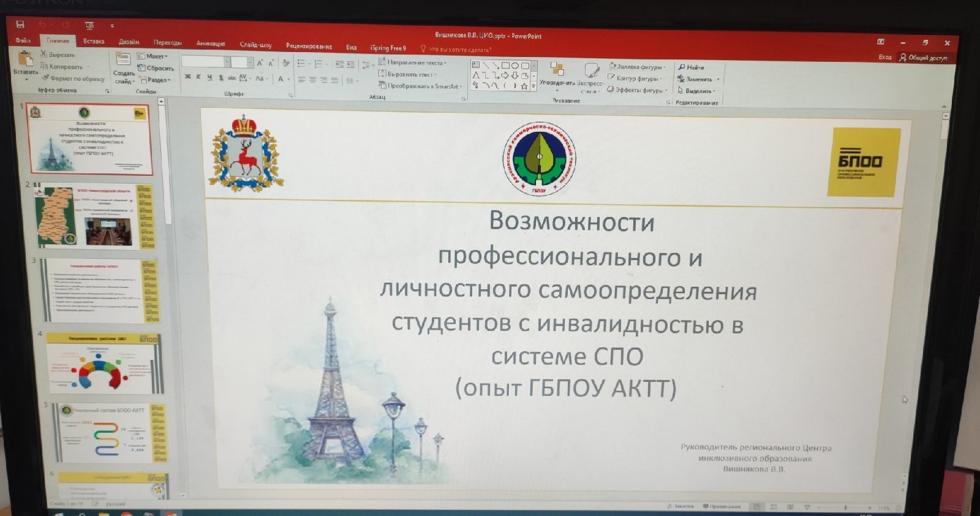Toggle Bold (Ж) formatting
980x516 pixels.
pos(187,77)
